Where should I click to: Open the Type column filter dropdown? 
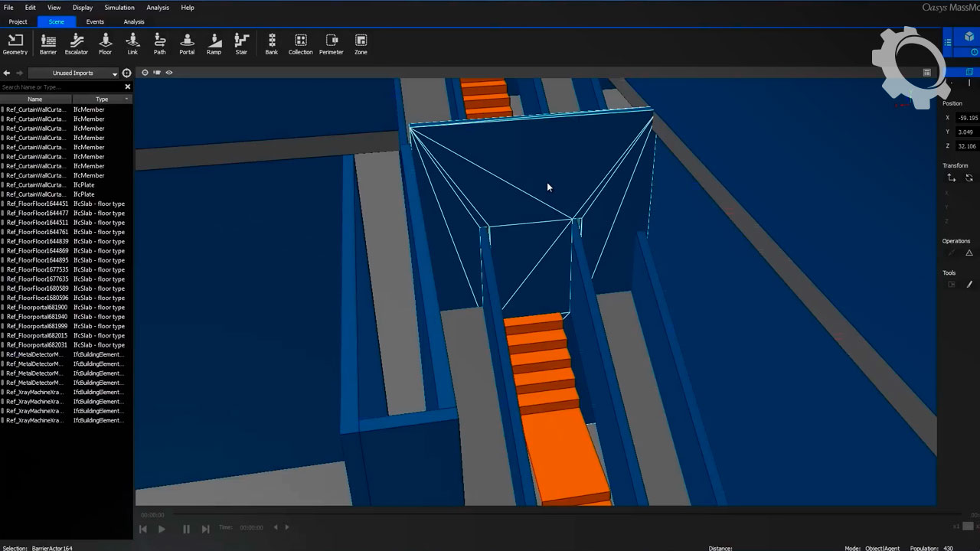click(127, 99)
